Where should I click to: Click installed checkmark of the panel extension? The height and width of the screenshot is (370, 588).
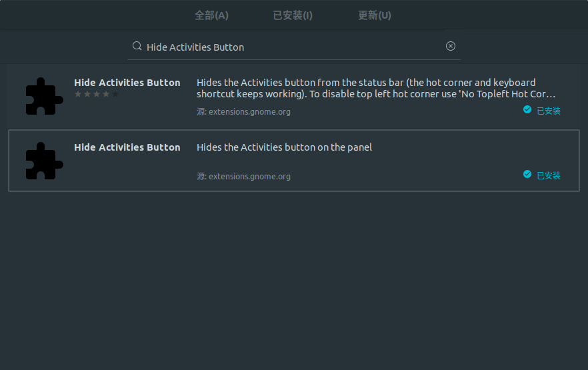pyautogui.click(x=527, y=175)
